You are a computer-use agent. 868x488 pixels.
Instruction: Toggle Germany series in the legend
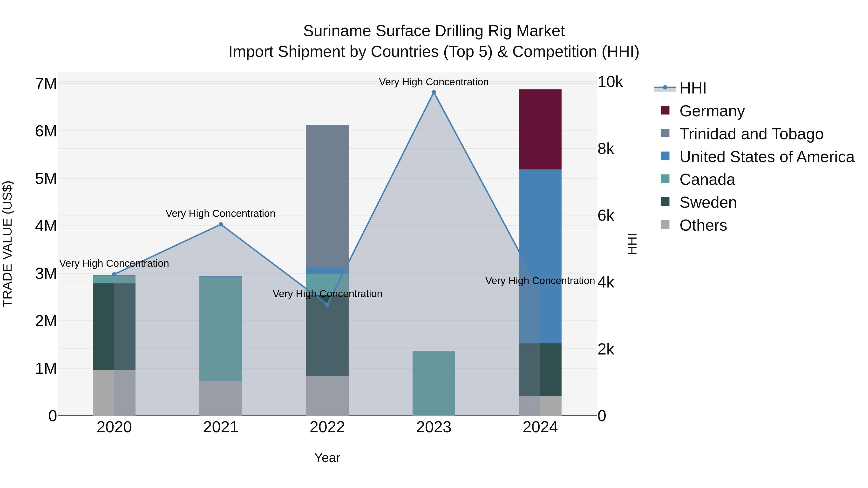tap(703, 111)
